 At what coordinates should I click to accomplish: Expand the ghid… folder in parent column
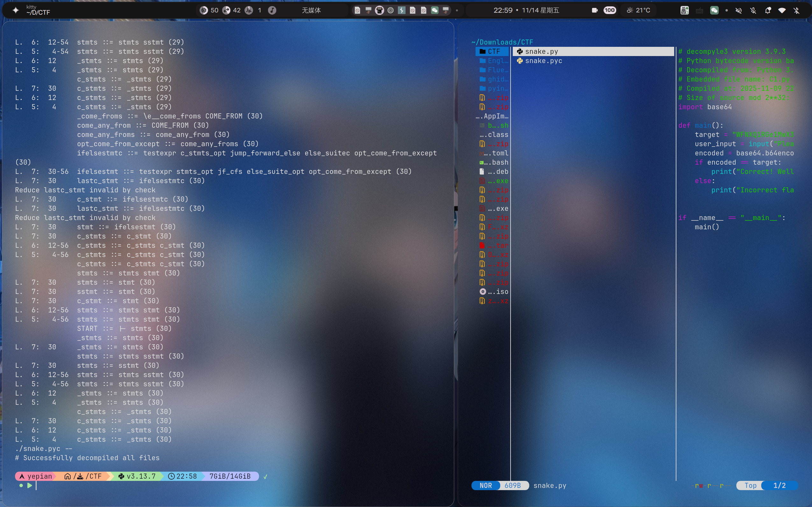point(494,79)
